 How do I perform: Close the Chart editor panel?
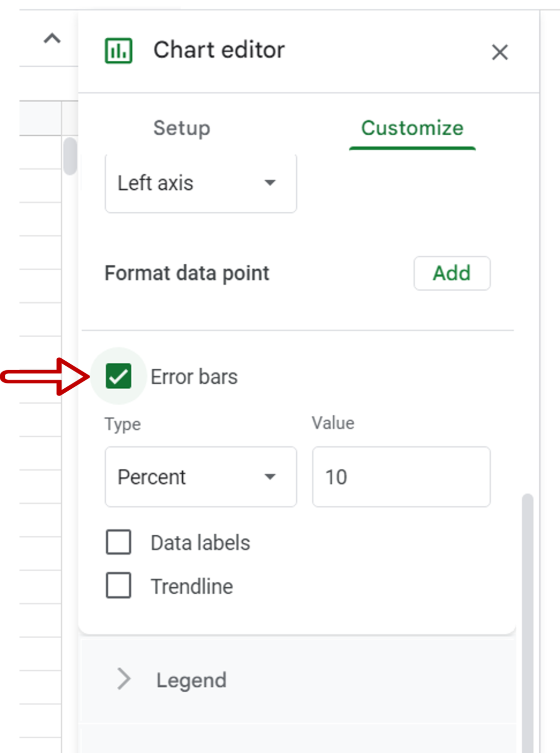pos(500,52)
